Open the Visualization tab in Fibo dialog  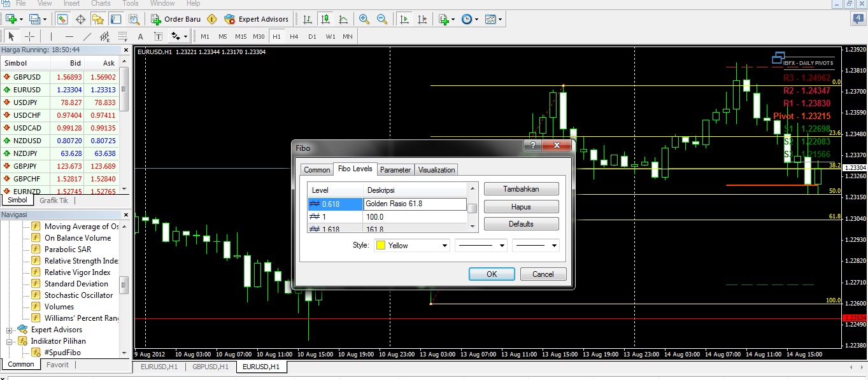pos(436,170)
